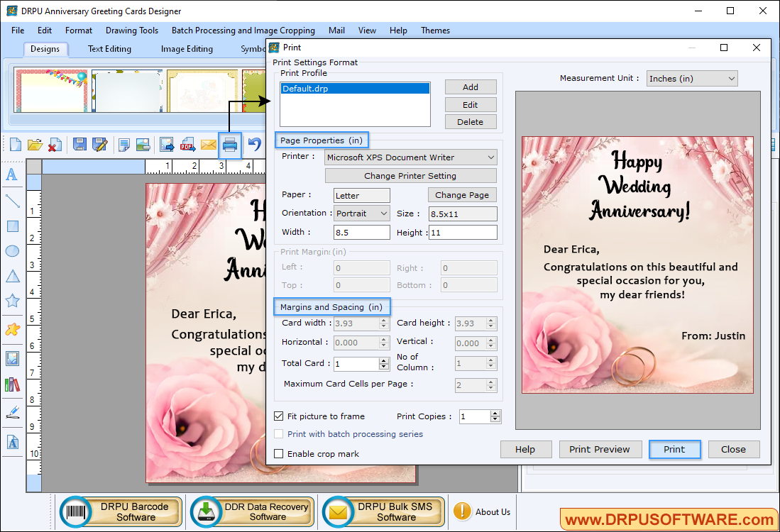Open the Measurement Unit dropdown
This screenshot has width=780, height=532.
click(x=691, y=79)
